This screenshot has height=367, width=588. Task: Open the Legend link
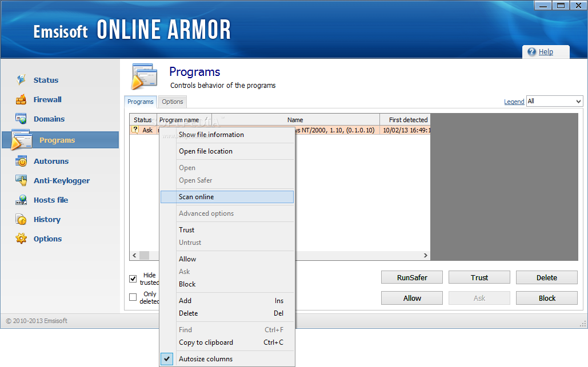514,102
